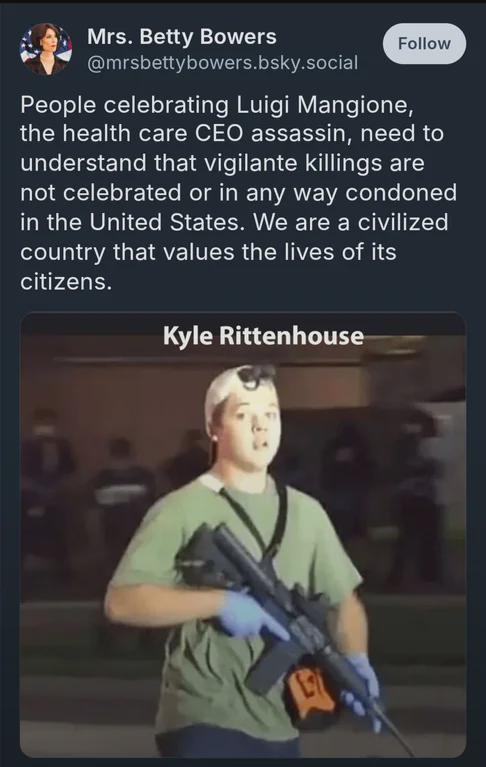Screen dimensions: 486x767
Task: Click the final word "citizens." in post
Action: [x=66, y=282]
